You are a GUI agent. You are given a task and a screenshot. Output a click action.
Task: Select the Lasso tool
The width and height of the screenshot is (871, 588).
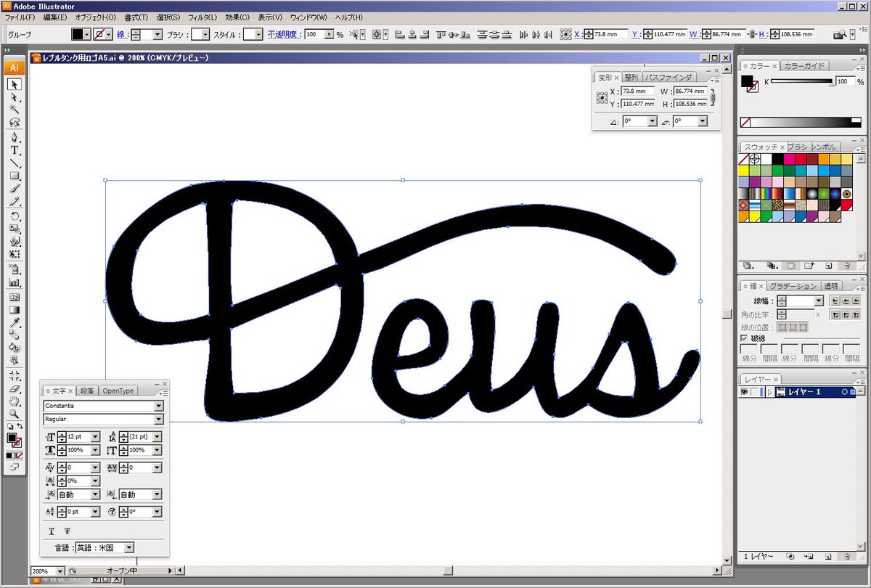click(15, 123)
